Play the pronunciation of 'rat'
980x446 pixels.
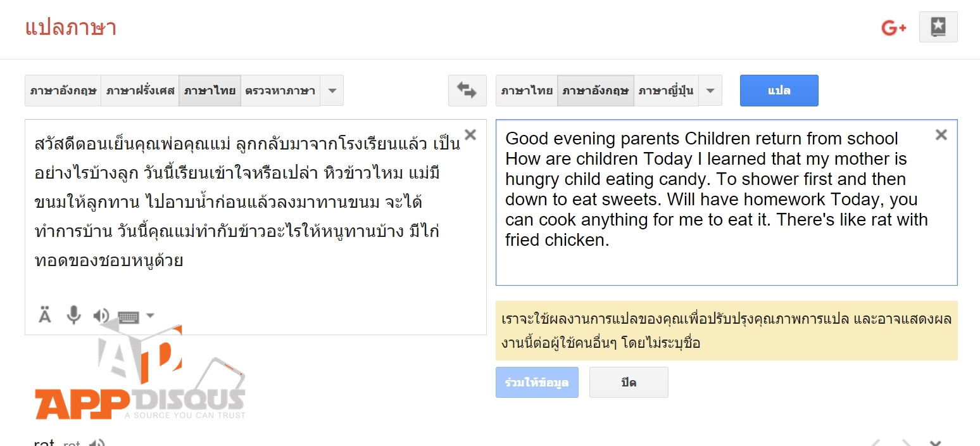pyautogui.click(x=96, y=442)
